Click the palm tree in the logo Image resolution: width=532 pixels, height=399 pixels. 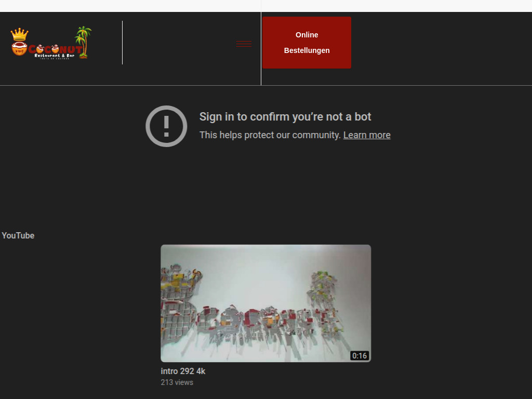click(x=83, y=42)
